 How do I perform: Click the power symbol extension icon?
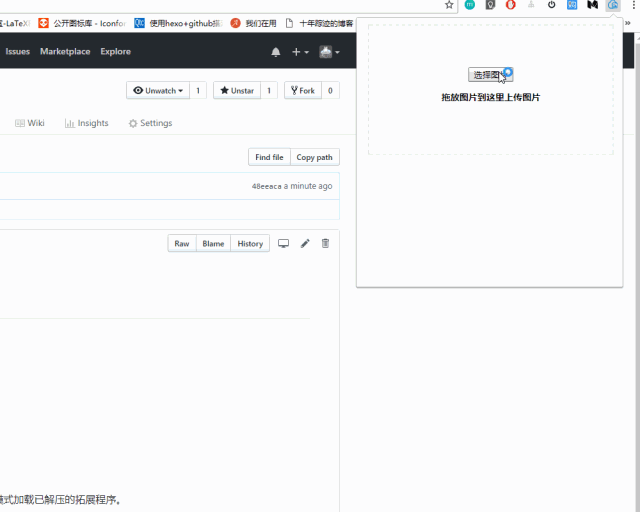point(551,5)
